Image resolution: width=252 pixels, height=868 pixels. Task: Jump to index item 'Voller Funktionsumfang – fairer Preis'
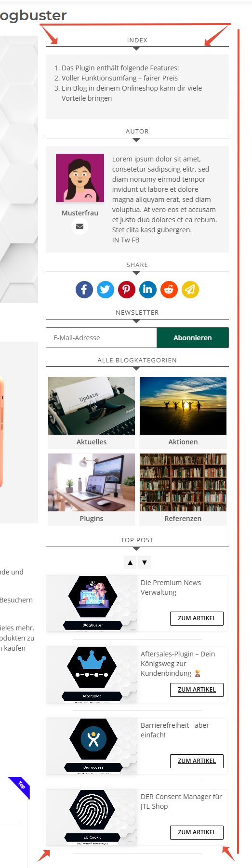tap(119, 78)
